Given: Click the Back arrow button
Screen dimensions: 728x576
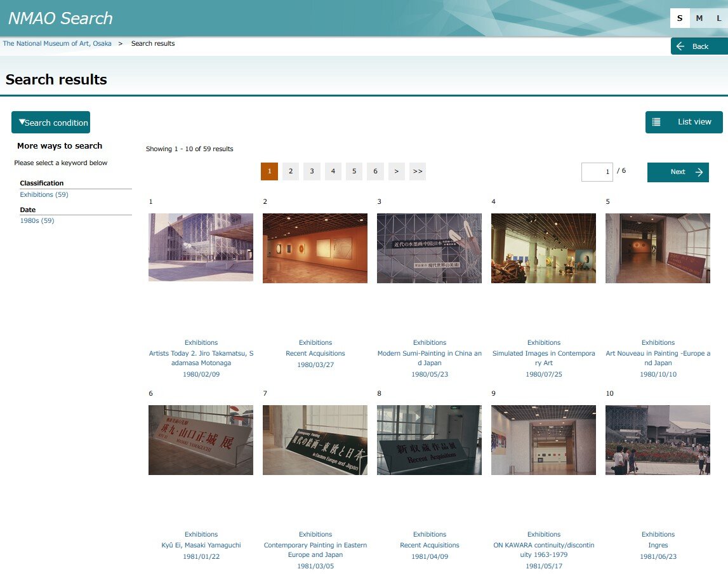Looking at the screenshot, I should 699,46.
